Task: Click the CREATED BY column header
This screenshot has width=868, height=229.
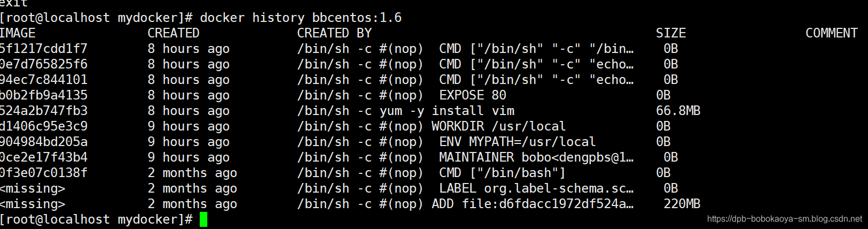Action: (334, 33)
